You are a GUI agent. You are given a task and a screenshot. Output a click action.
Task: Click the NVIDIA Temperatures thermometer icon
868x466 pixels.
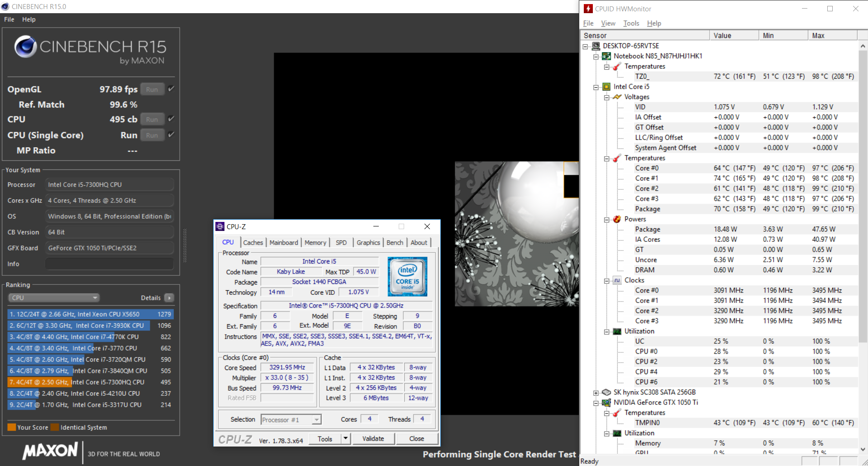tap(617, 413)
